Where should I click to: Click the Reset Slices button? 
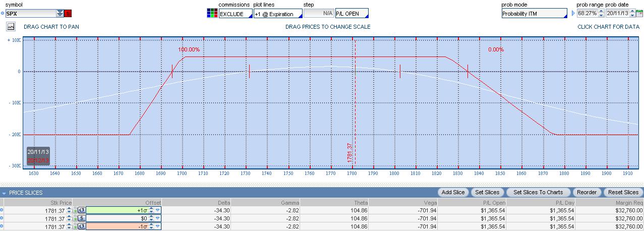(x=623, y=192)
